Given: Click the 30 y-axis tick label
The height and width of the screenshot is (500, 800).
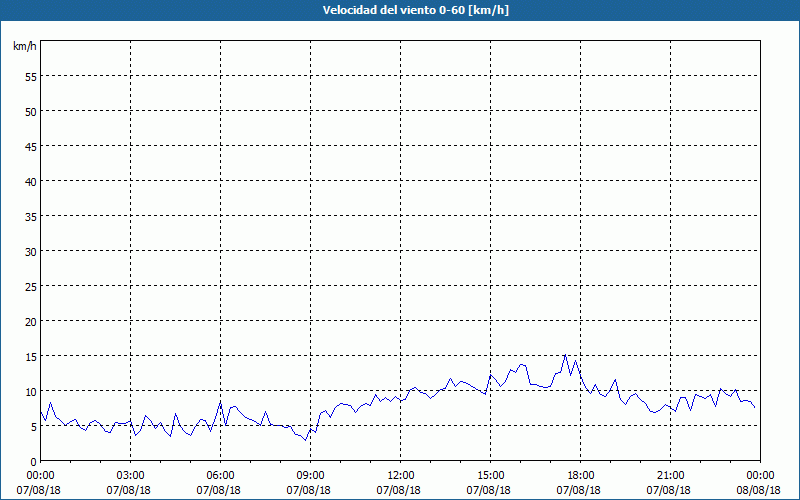Looking at the screenshot, I should [x=30, y=251].
